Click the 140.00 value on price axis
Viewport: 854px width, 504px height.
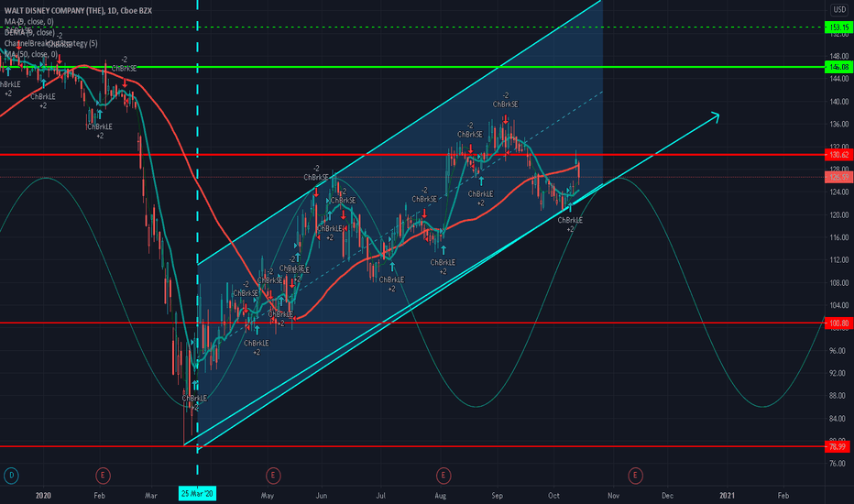click(x=838, y=102)
